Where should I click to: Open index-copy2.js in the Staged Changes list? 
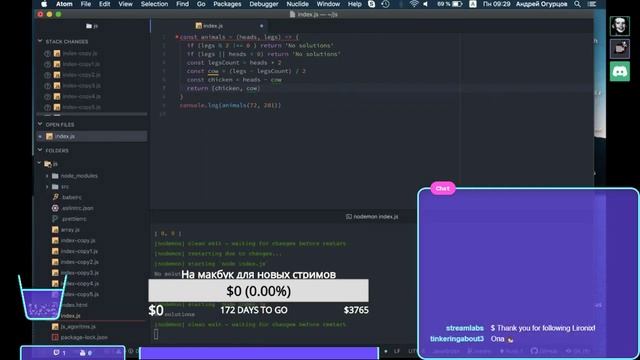(x=81, y=75)
